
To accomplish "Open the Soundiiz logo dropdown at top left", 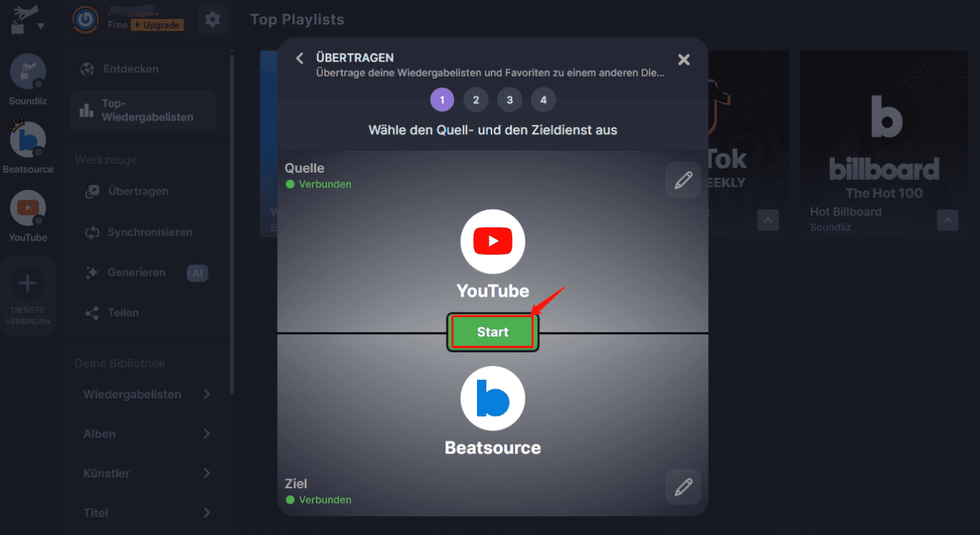I will (28, 19).
